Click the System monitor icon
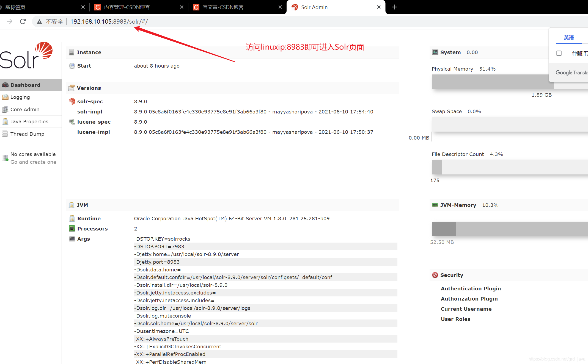Viewport: 588px width, 364px height. [x=435, y=52]
